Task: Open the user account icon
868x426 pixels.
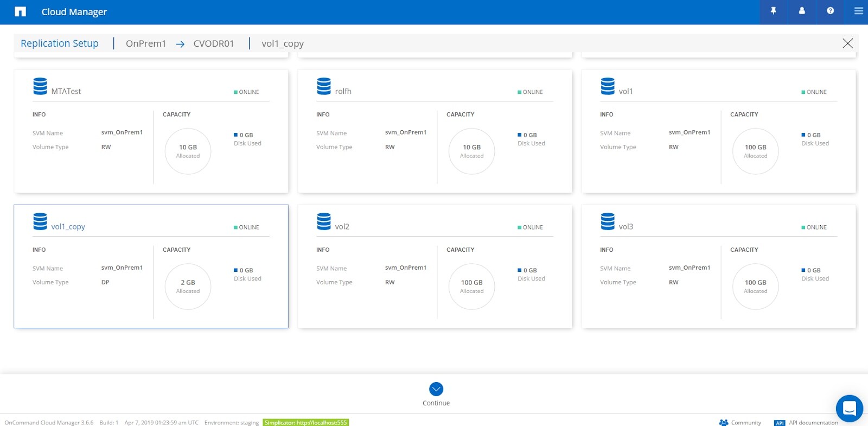Action: (x=802, y=11)
